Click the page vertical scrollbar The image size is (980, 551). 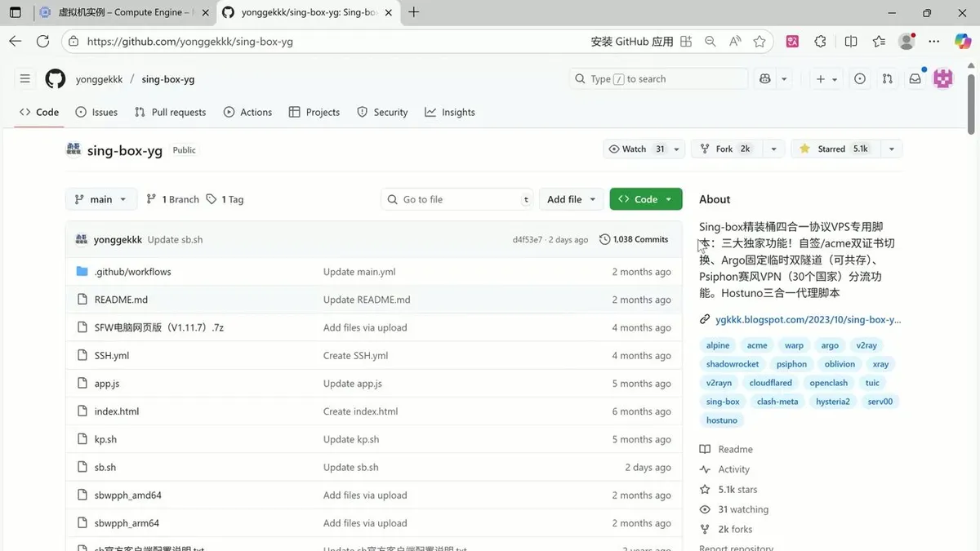click(972, 106)
